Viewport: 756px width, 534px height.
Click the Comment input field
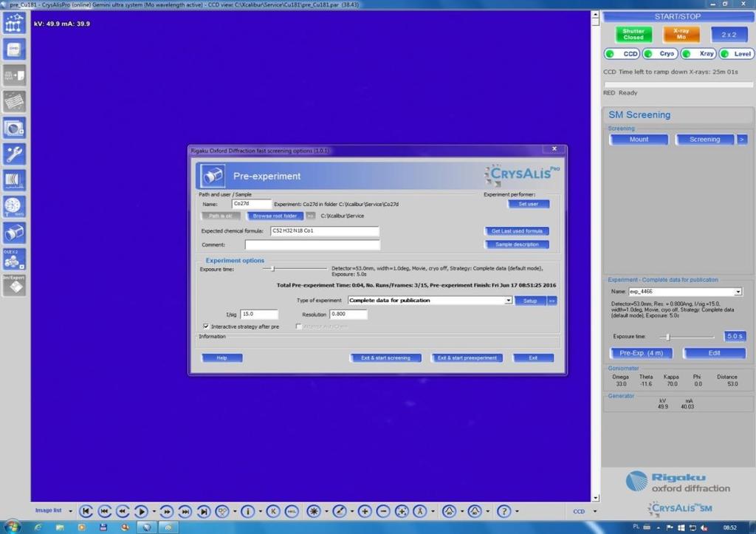tap(312, 245)
